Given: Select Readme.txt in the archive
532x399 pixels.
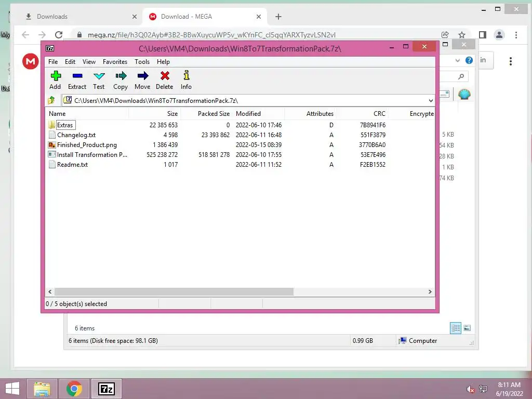Looking at the screenshot, I should (x=72, y=165).
